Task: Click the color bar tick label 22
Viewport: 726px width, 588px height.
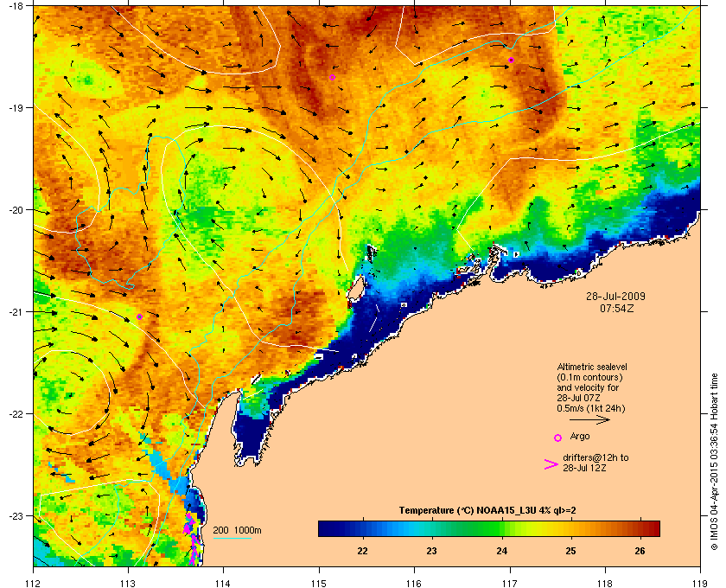Action: [362, 551]
